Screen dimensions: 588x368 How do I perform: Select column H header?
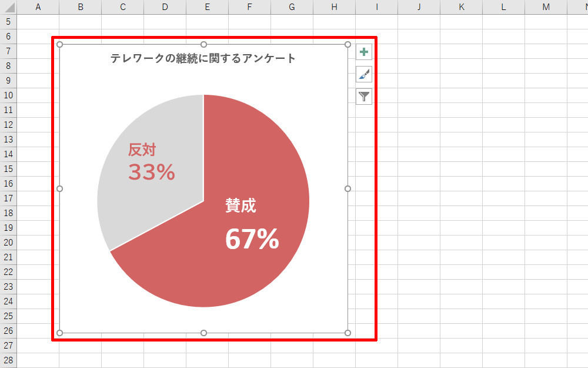coord(335,7)
